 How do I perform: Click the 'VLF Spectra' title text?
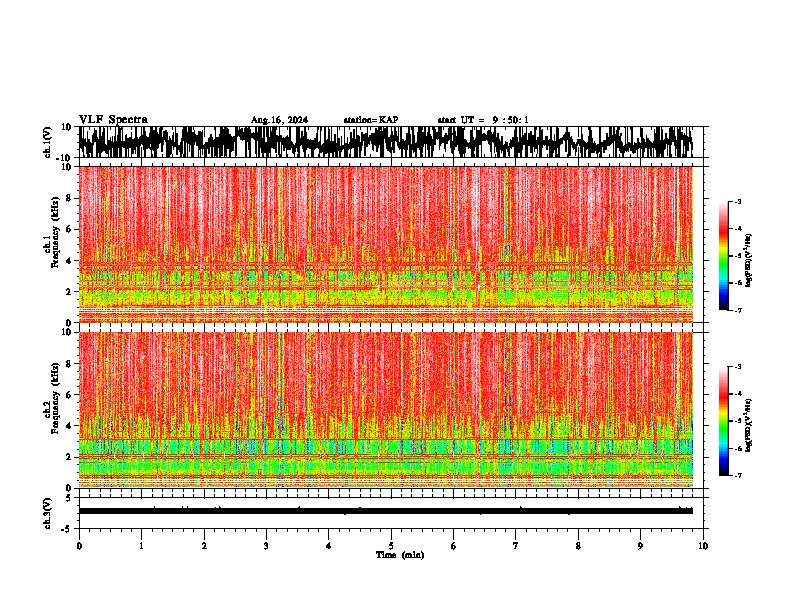tap(113, 120)
